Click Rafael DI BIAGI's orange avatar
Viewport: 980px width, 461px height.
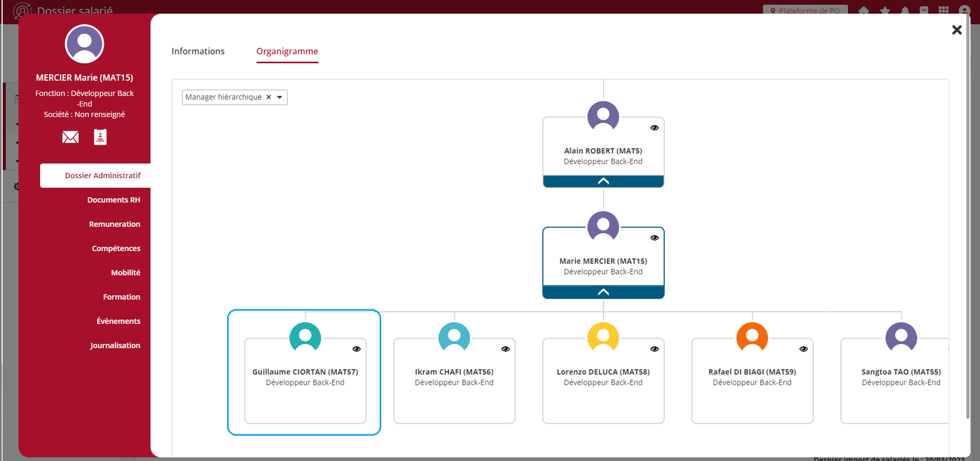pyautogui.click(x=752, y=337)
